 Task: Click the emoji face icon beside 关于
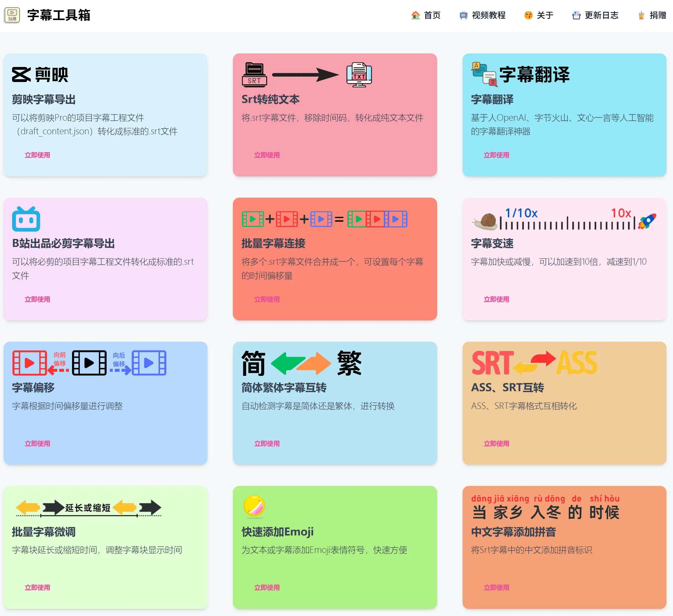pos(528,15)
